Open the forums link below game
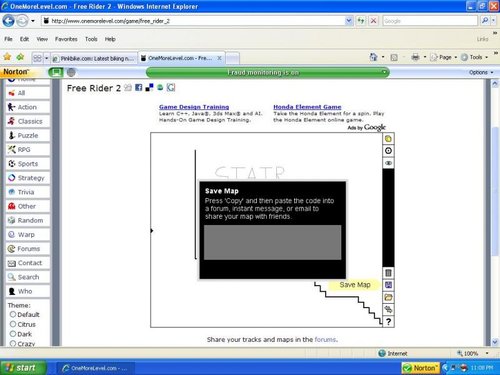This screenshot has height=375, width=500. pyautogui.click(x=325, y=340)
